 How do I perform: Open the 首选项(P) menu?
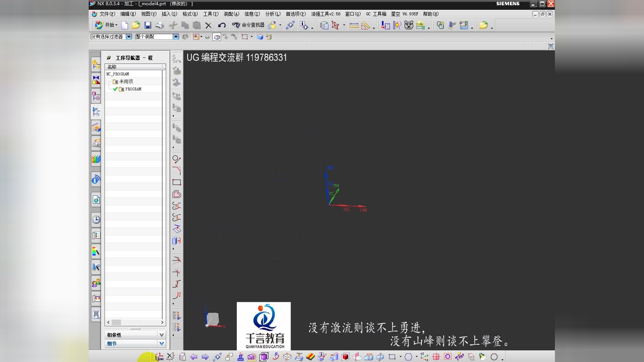[x=296, y=14]
